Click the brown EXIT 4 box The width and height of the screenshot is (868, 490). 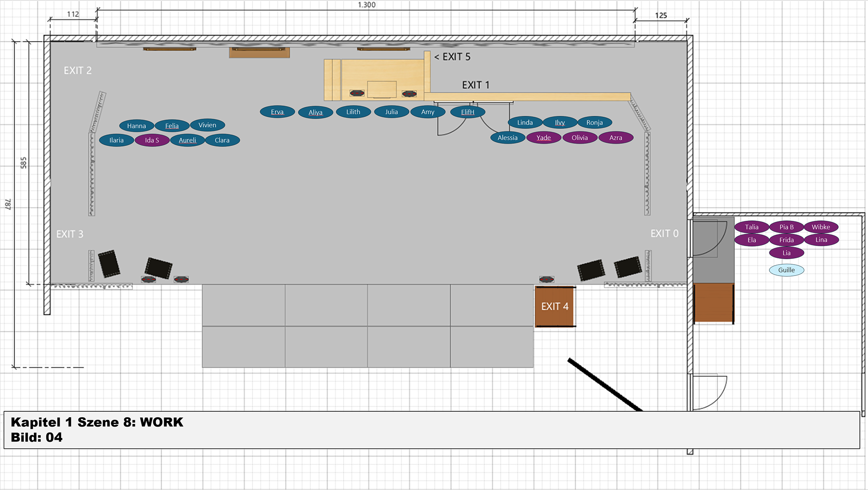coord(555,306)
